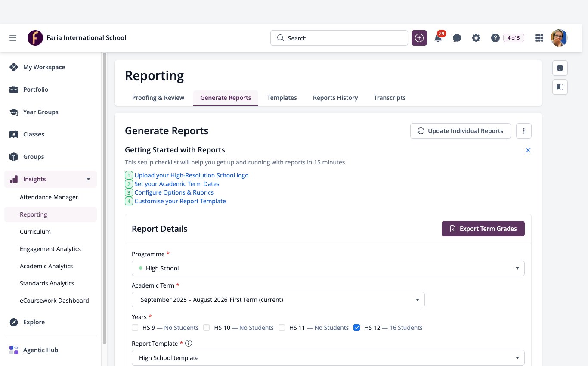Switch to the Transcripts tab
This screenshot has width=588, height=366.
pos(390,98)
